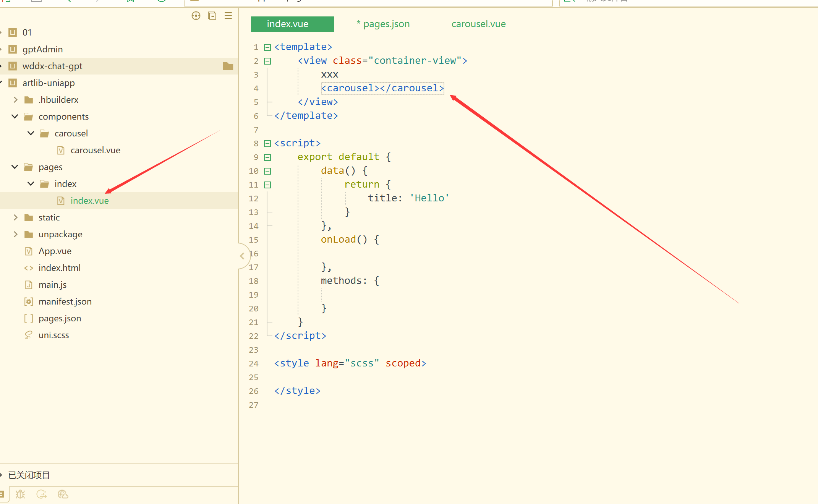Fold the script block at line 8
818x504 pixels.
267,144
